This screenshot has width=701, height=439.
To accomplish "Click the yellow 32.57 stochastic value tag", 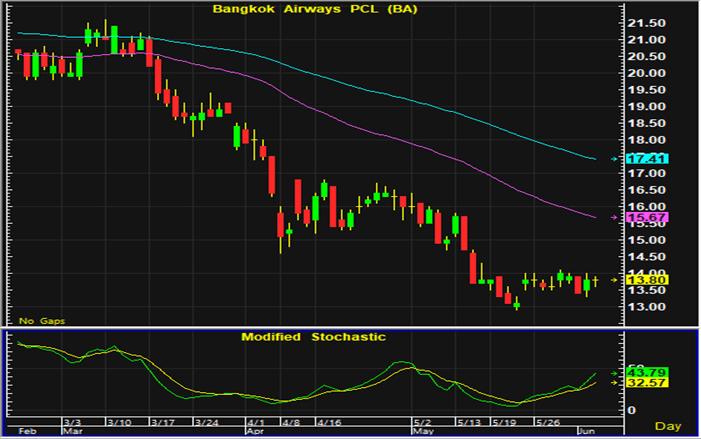I will point(638,383).
